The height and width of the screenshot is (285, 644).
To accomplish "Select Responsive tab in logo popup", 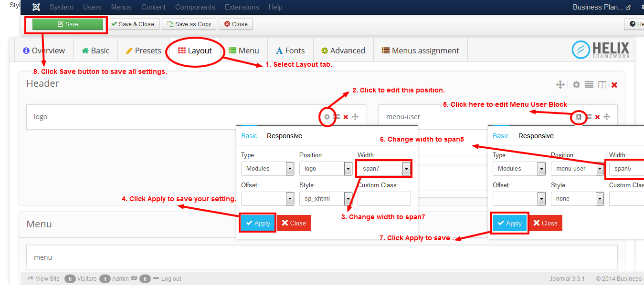I will point(284,136).
